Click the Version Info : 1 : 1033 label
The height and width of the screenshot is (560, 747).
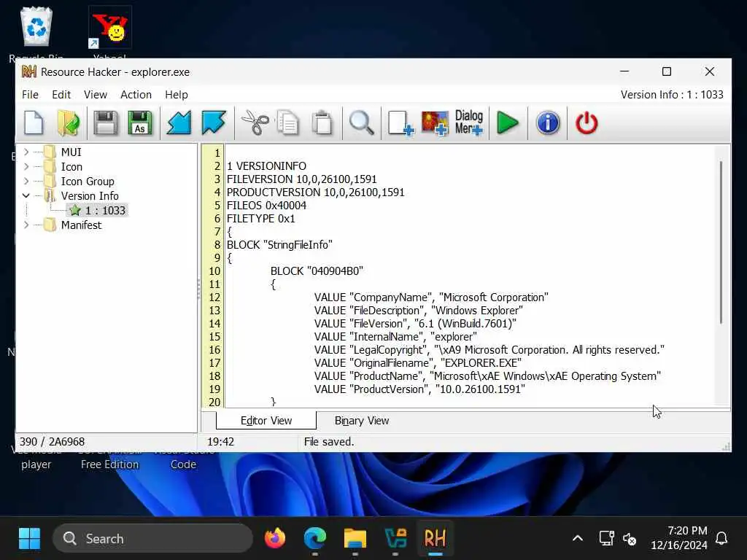(672, 94)
